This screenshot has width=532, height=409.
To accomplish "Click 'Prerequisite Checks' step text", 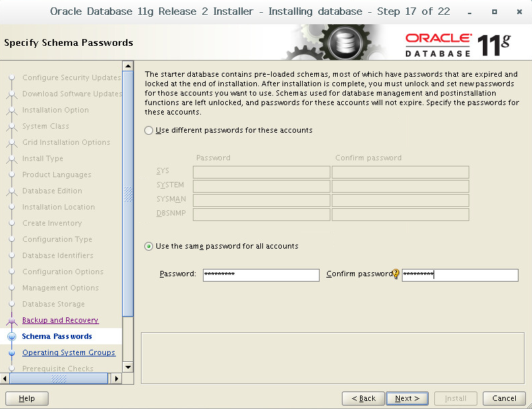I will 58,369.
